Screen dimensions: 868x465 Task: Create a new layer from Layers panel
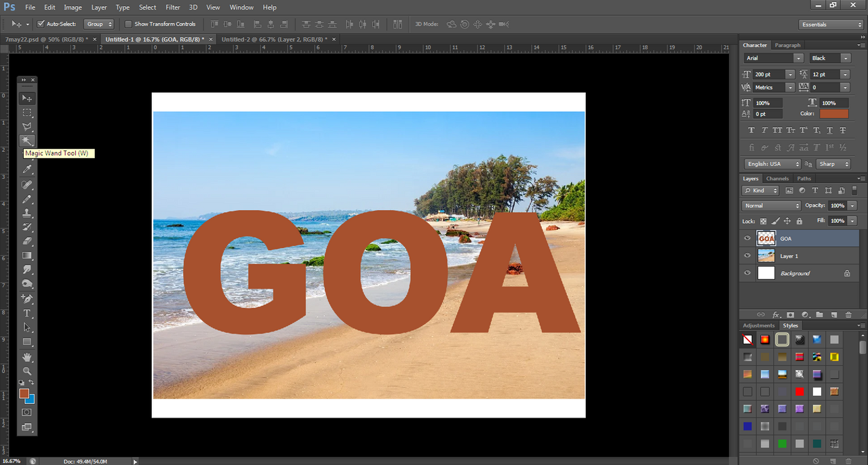(834, 315)
